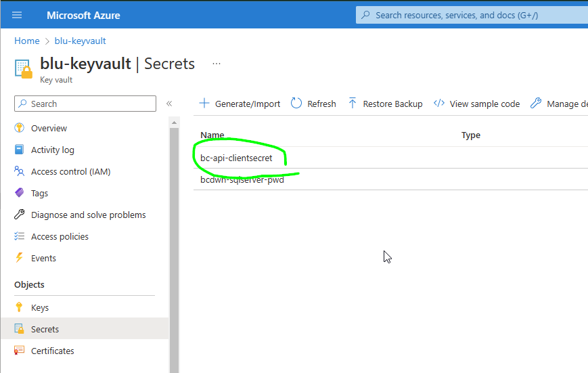Click the sidebar scrollbar up arrow
Image resolution: width=588 pixels, height=373 pixels.
(174, 123)
